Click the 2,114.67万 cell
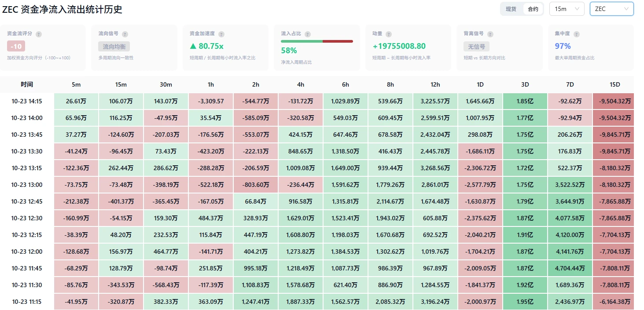The image size is (644, 310). coord(390,201)
